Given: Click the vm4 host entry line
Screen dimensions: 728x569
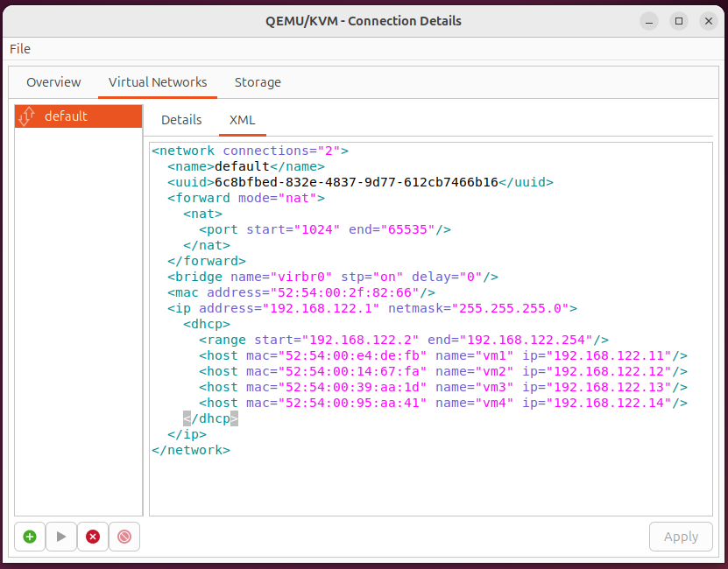Looking at the screenshot, I should 443,404.
